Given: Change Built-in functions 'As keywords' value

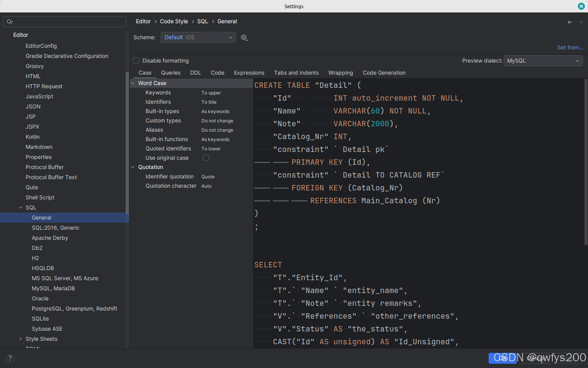Looking at the screenshot, I should click(215, 140).
